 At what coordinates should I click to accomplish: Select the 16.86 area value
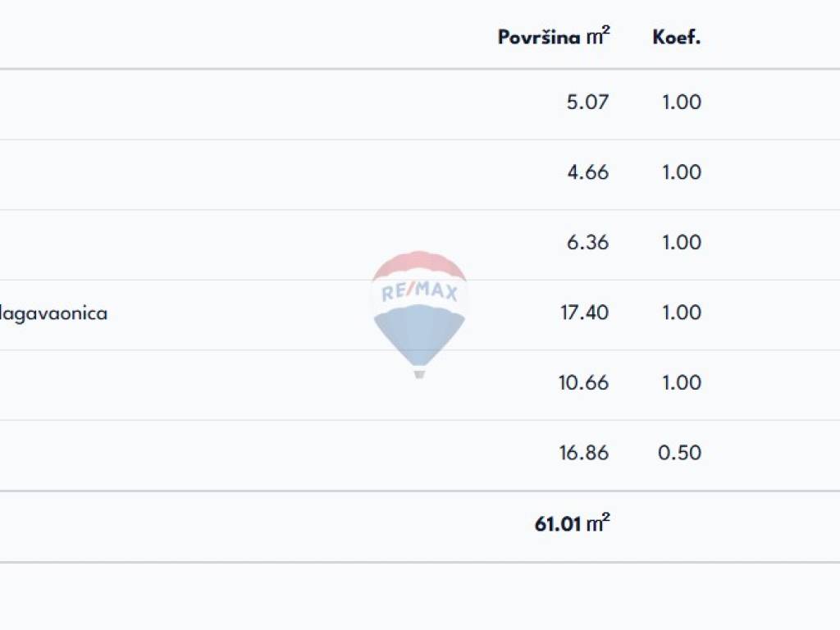pos(584,453)
